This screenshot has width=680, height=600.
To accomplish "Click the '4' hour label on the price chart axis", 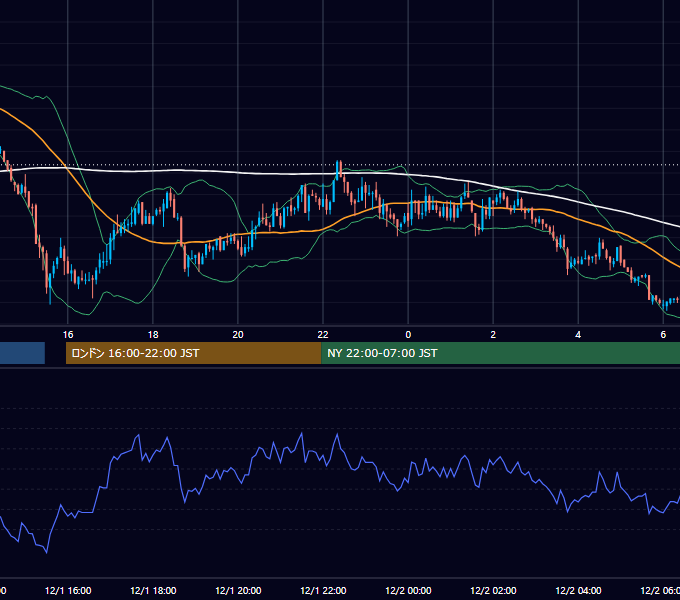I will (578, 335).
